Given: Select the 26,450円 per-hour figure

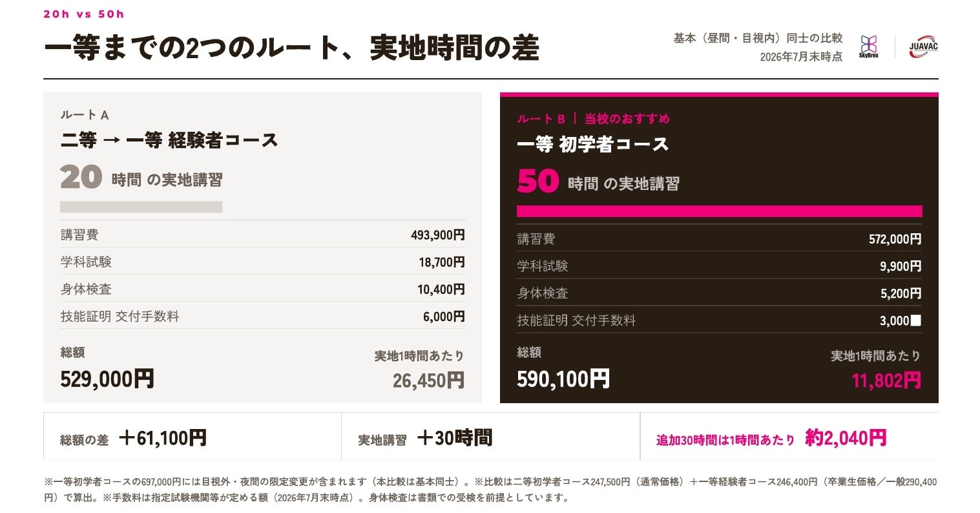Looking at the screenshot, I should coord(428,380).
